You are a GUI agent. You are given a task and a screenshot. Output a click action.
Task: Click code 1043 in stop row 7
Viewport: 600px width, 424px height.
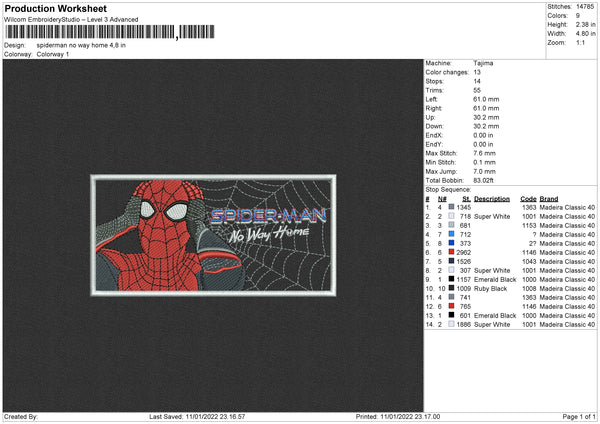(529, 262)
